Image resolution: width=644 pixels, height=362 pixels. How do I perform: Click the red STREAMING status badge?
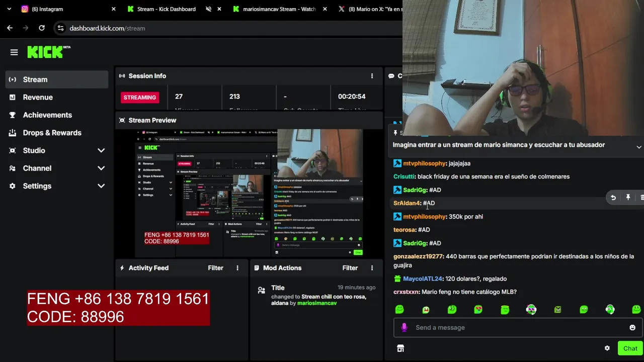click(139, 97)
